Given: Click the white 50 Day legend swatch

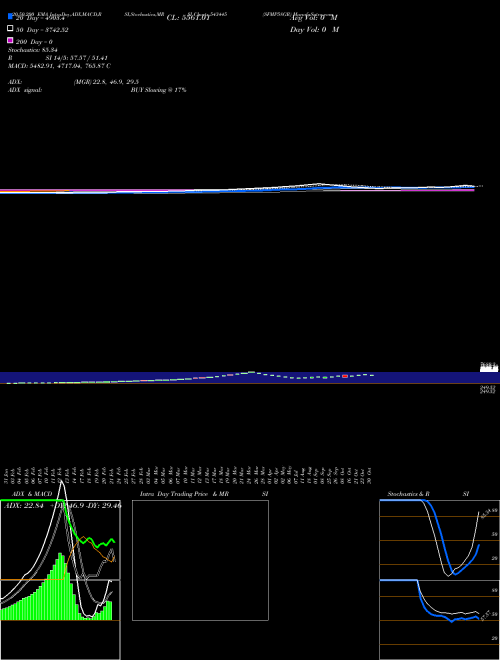Looking at the screenshot, I should (10, 29).
